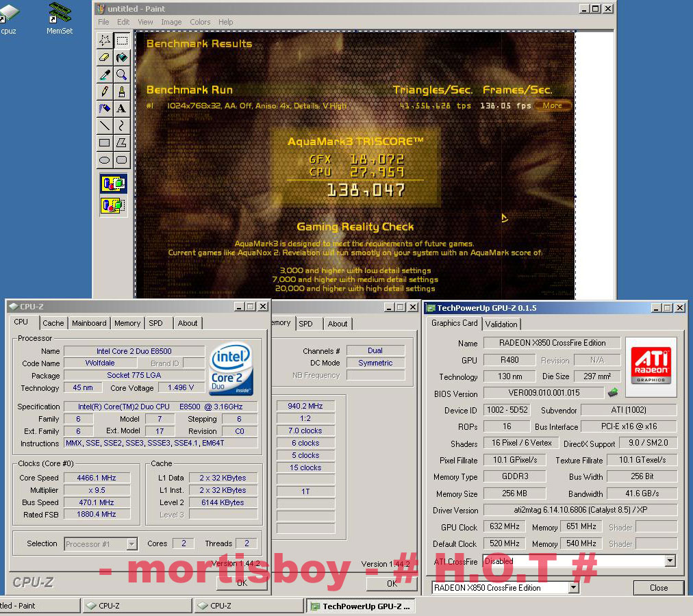Click the GPU-Z BIOS save chip icon

[x=613, y=392]
